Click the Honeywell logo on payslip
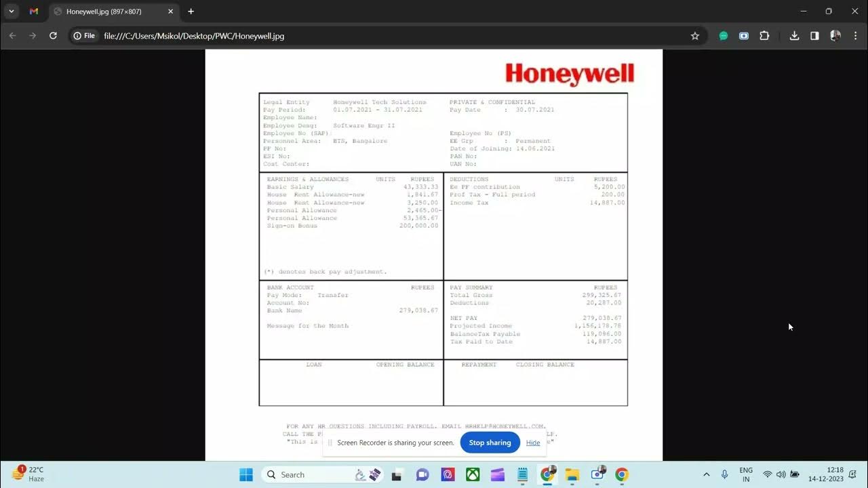This screenshot has width=868, height=488. [570, 74]
